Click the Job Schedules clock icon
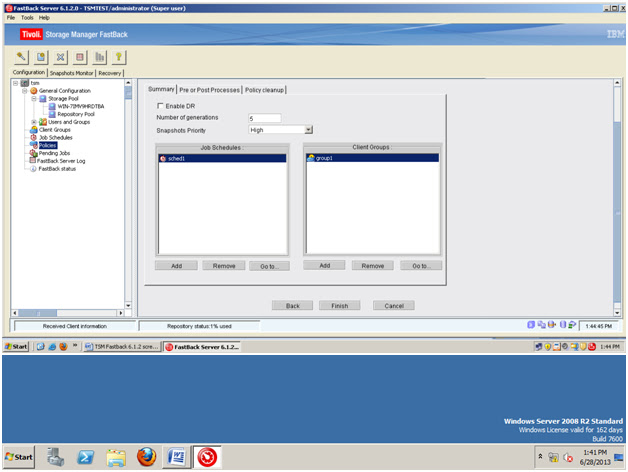 [x=34, y=137]
